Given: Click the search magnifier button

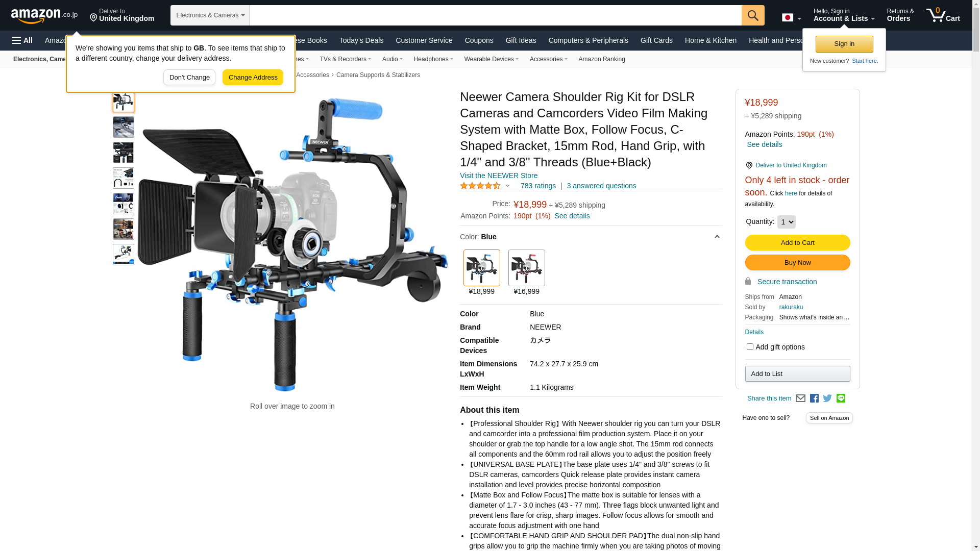Looking at the screenshot, I should 753,15.
